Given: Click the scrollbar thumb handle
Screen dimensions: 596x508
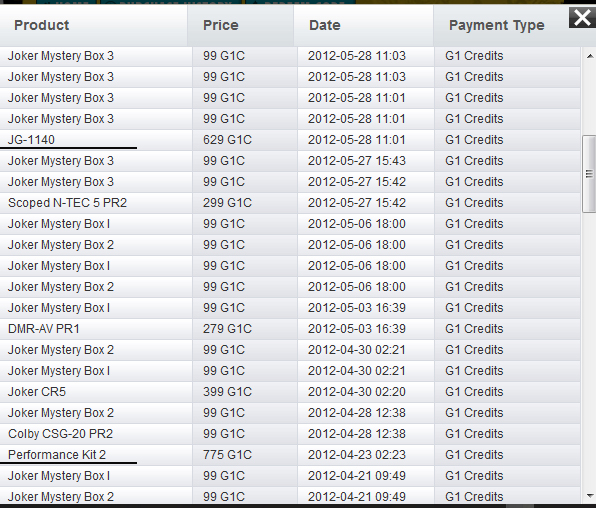Looking at the screenshot, I should coord(590,174).
